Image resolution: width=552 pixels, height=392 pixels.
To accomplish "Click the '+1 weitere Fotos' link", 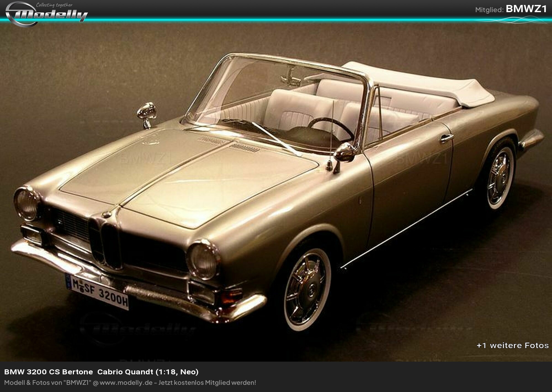I will click(512, 345).
